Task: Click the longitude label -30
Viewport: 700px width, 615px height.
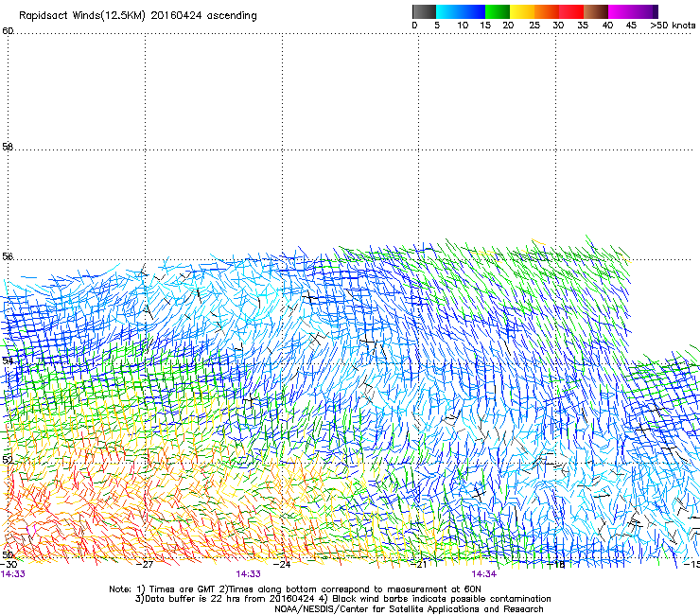Action: point(9,565)
